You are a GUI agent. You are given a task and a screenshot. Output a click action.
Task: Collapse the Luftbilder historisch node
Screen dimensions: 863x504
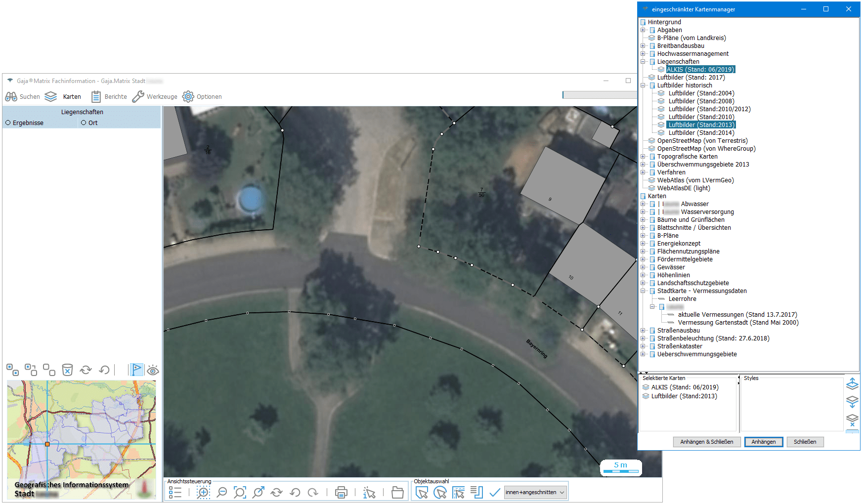(643, 85)
